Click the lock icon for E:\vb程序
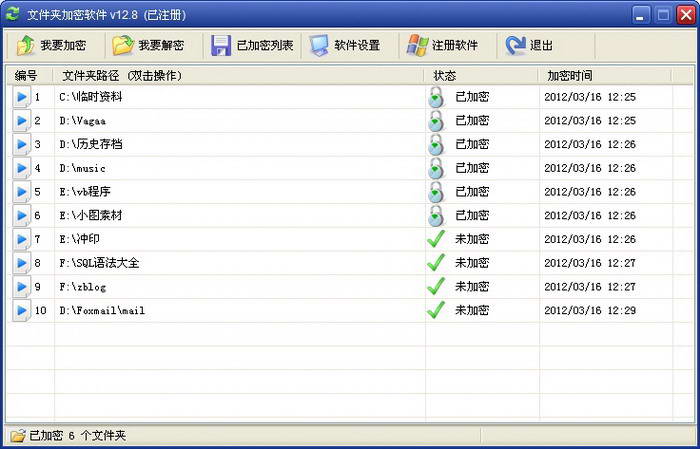Image resolution: width=700 pixels, height=449 pixels. point(436,191)
